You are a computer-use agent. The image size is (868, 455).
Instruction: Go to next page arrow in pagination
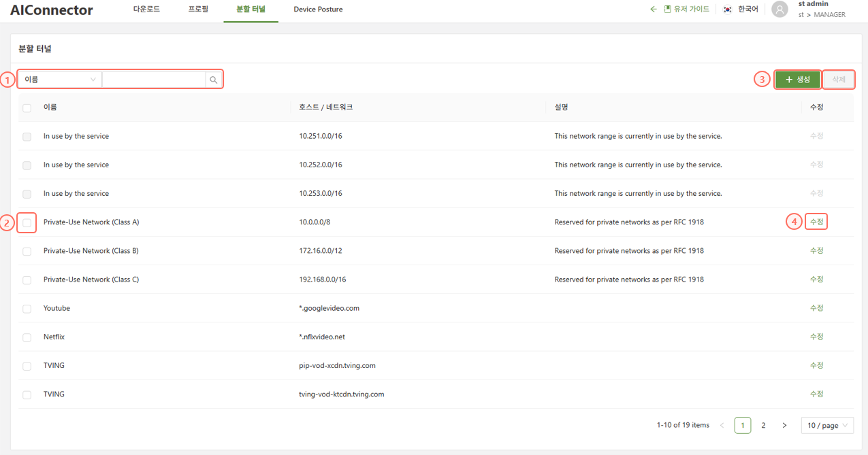[x=784, y=425]
